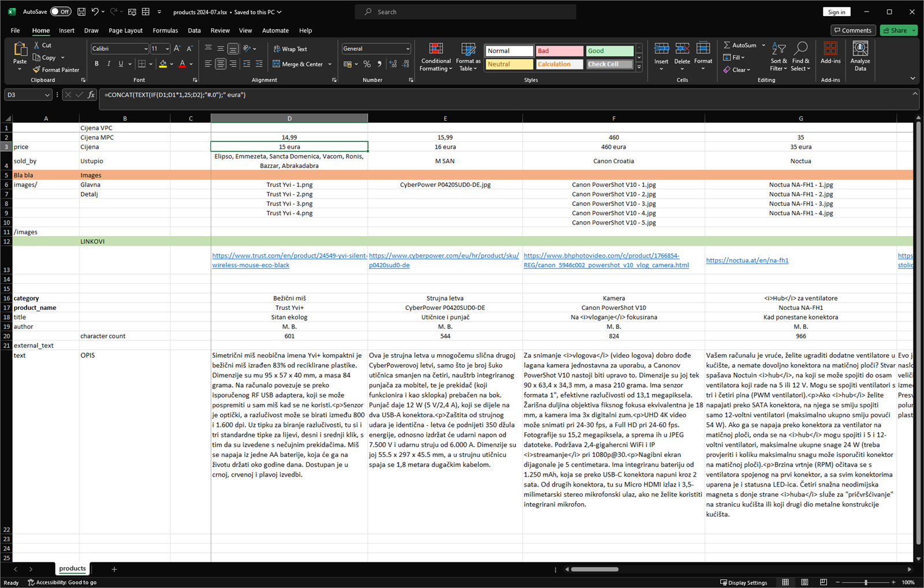Viewport: 924px width, 588px height.
Task: Center align text horizontally
Action: (221, 64)
